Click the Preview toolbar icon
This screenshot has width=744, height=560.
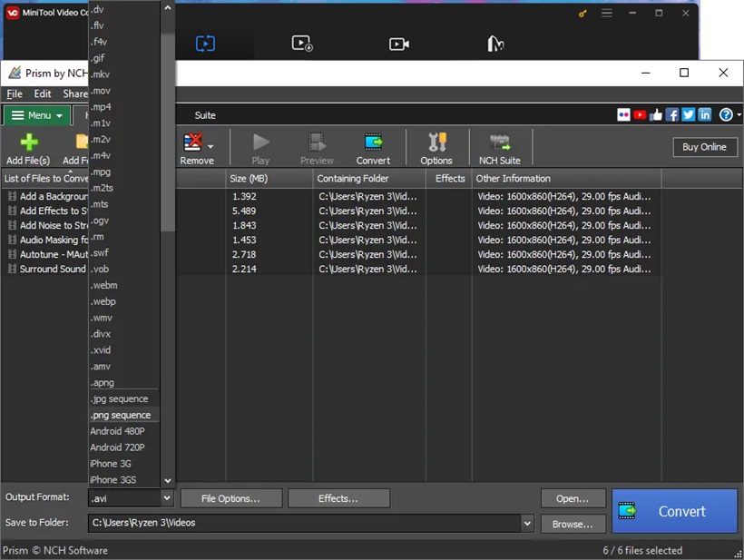pyautogui.click(x=317, y=142)
